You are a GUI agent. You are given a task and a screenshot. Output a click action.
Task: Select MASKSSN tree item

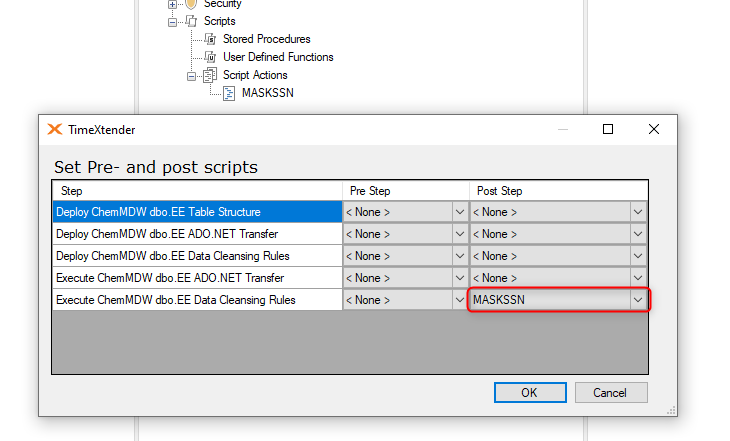pyautogui.click(x=268, y=93)
